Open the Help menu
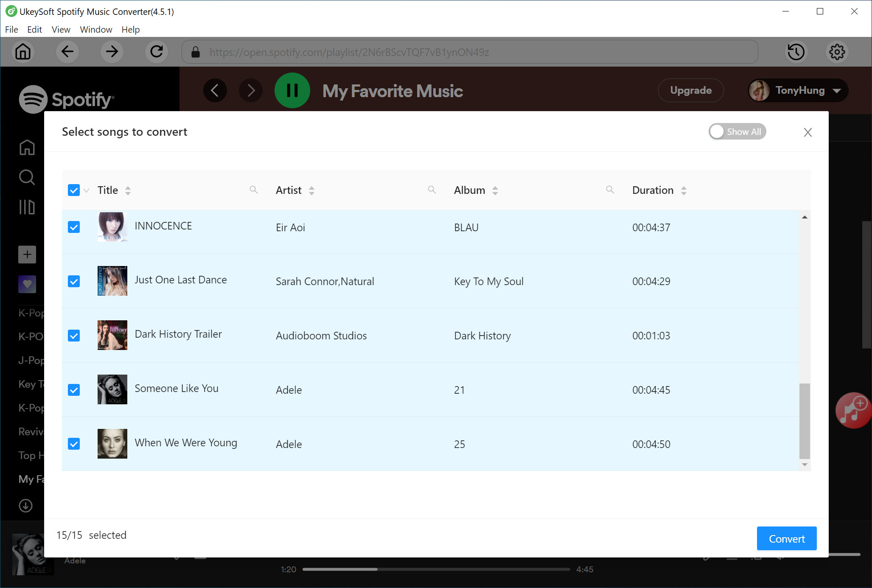The height and width of the screenshot is (588, 872). [130, 29]
